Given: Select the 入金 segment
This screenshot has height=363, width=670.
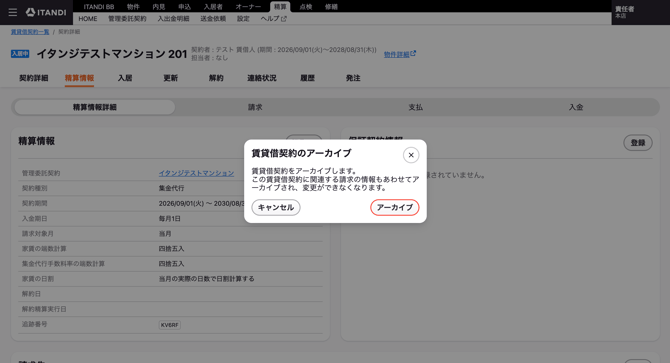Looking at the screenshot, I should [576, 107].
